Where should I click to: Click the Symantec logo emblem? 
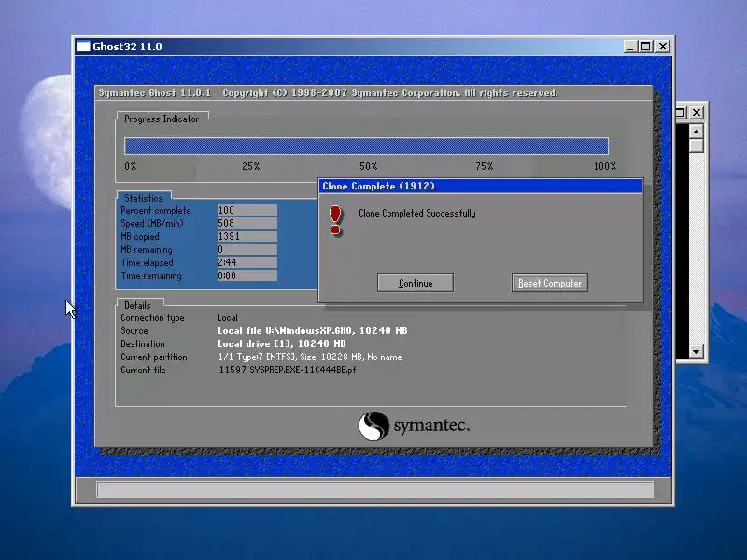pos(373,426)
